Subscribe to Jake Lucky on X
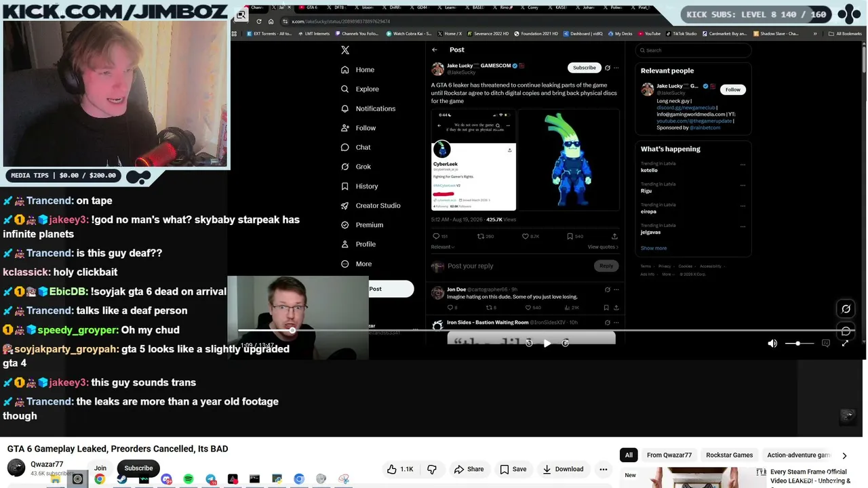868x488 pixels. (x=585, y=68)
